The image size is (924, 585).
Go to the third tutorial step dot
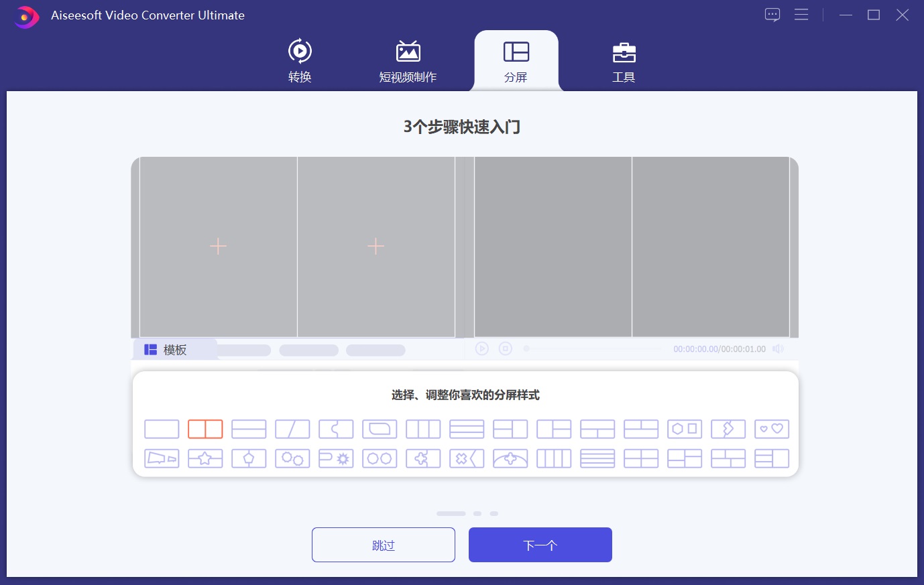(494, 513)
